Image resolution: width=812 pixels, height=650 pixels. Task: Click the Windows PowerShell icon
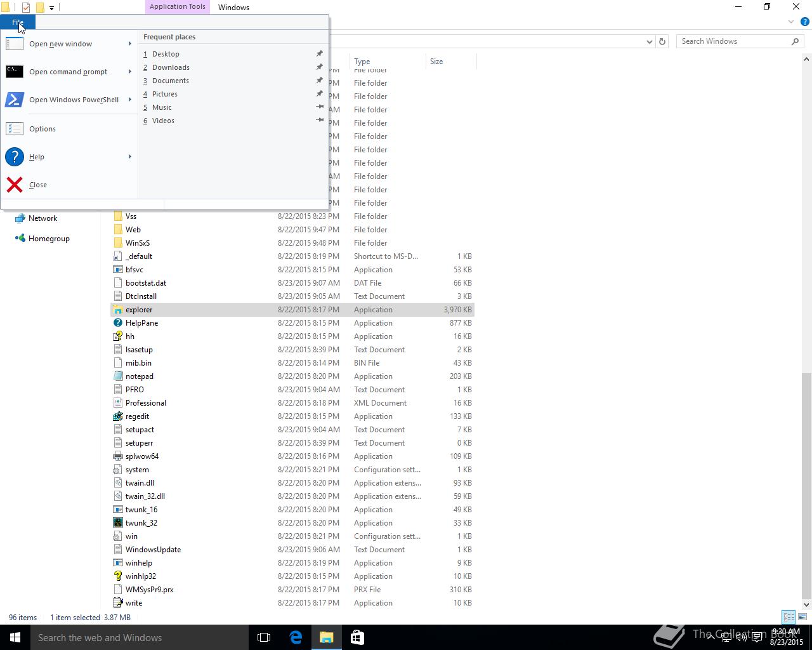[14, 100]
